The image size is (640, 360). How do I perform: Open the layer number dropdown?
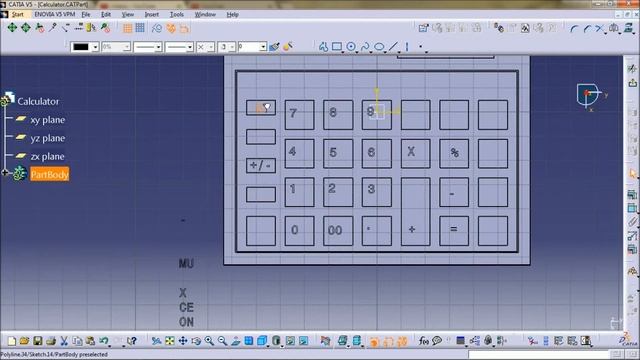tap(252, 47)
